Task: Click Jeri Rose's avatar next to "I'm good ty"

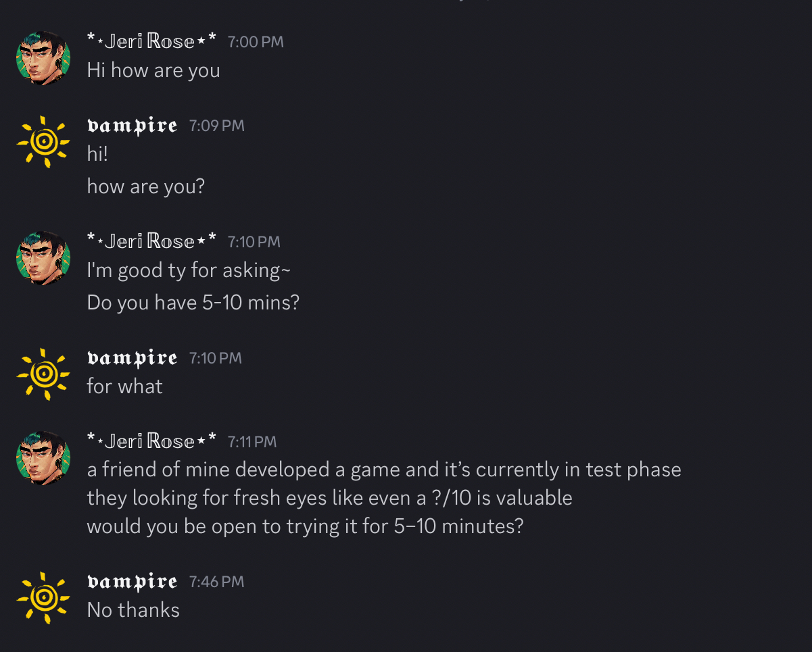Action: pyautogui.click(x=43, y=258)
